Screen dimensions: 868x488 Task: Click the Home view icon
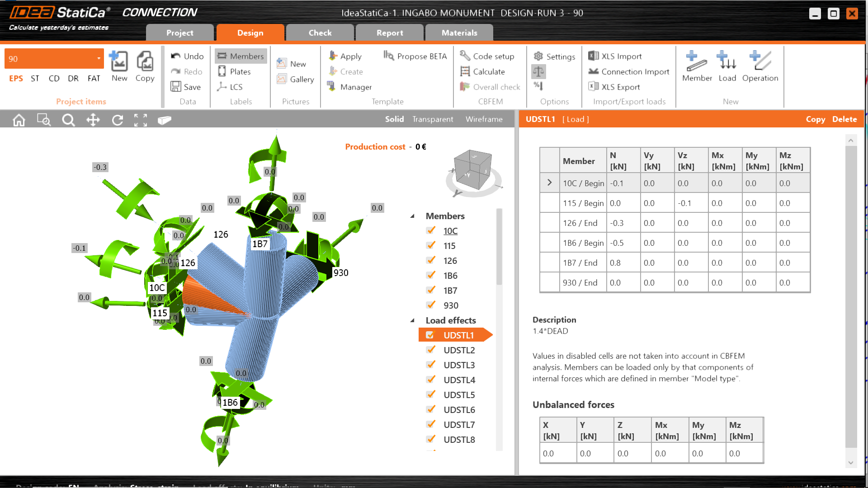click(x=19, y=120)
